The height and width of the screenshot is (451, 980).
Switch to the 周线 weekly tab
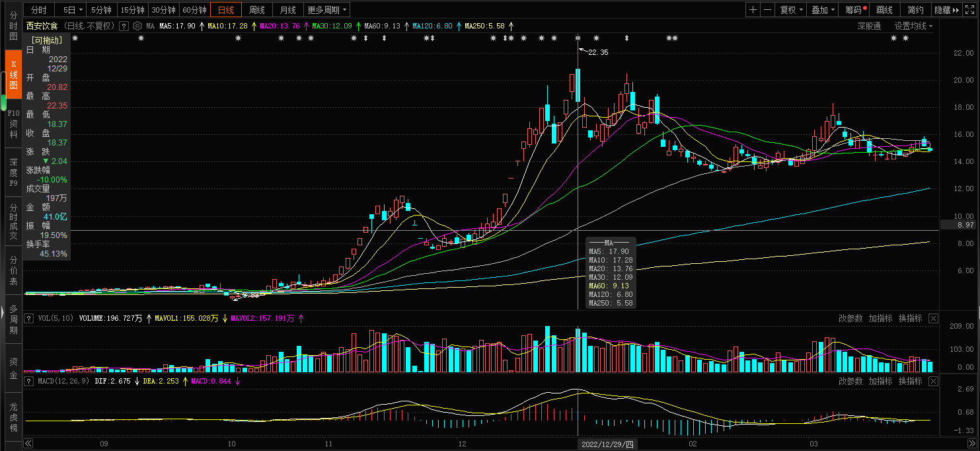pyautogui.click(x=256, y=10)
